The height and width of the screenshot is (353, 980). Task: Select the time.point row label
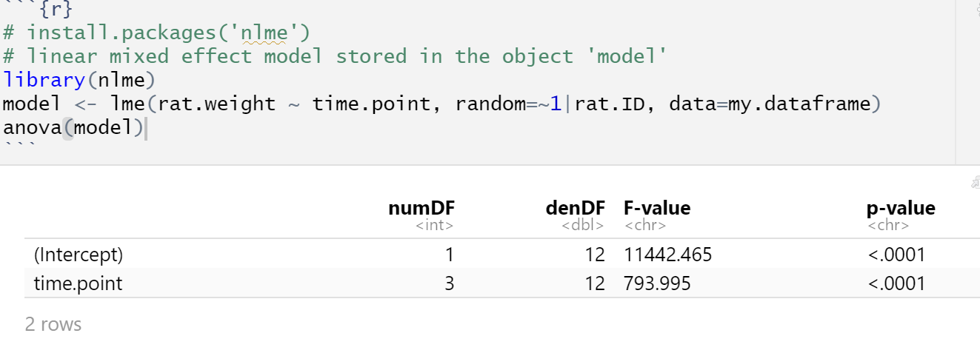tap(74, 283)
